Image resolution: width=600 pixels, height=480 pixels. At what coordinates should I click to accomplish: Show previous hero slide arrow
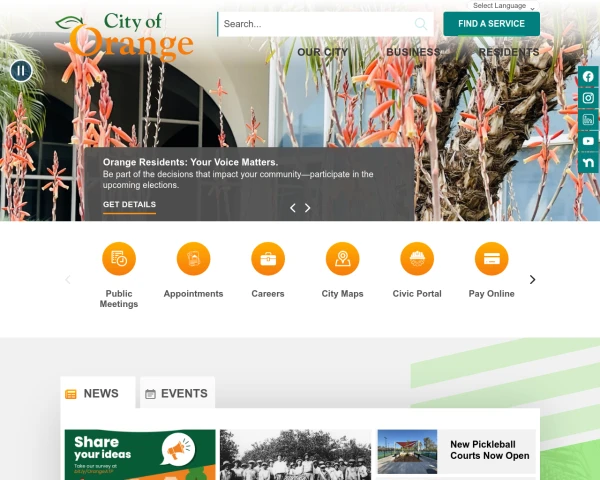(x=293, y=208)
